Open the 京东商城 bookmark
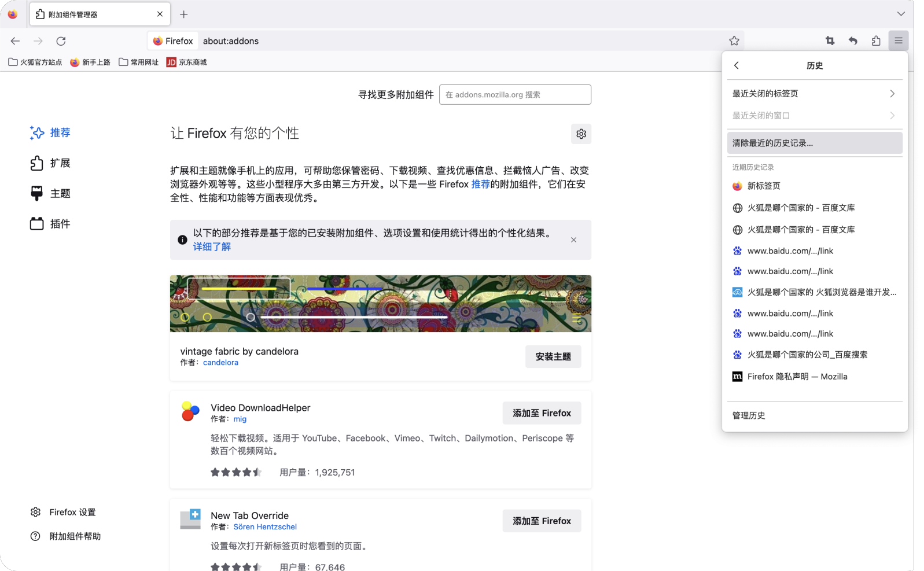 point(187,62)
